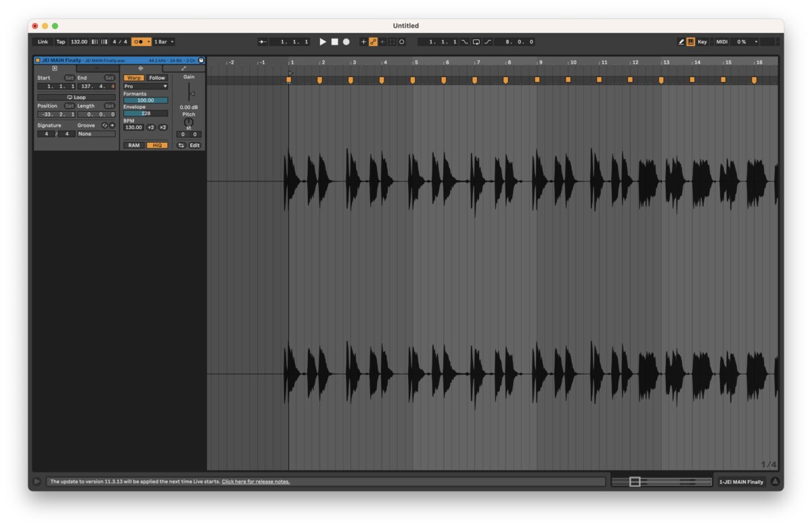Click the Reverse sample icon
Viewport: 812px width, 528px height.
(181, 146)
